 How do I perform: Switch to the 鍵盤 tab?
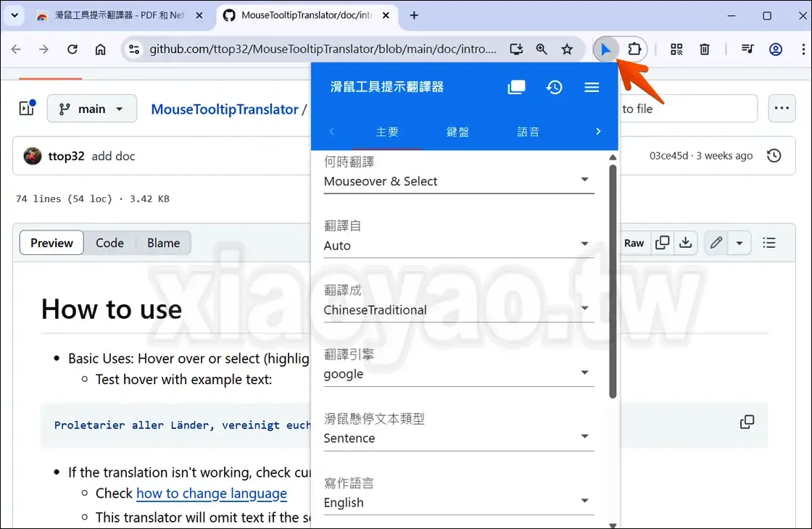[457, 132]
